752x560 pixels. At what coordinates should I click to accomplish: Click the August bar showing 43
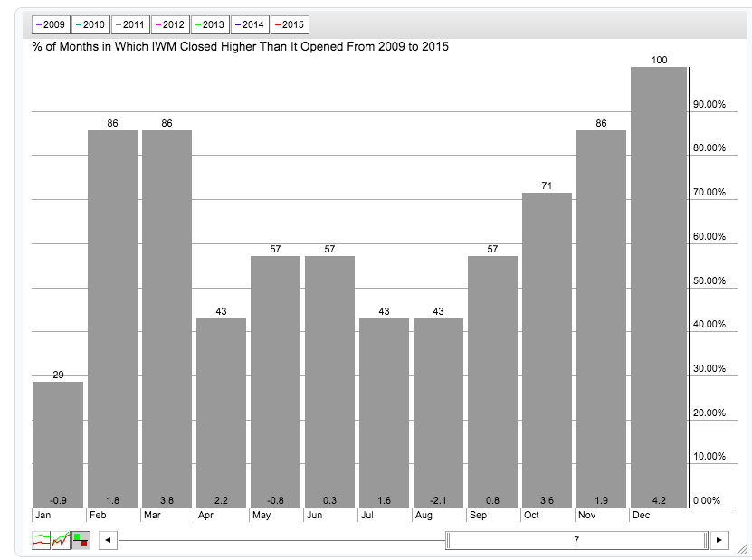pos(438,413)
